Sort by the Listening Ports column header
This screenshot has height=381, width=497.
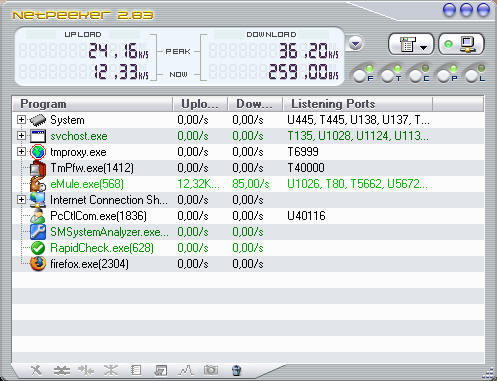(x=358, y=104)
